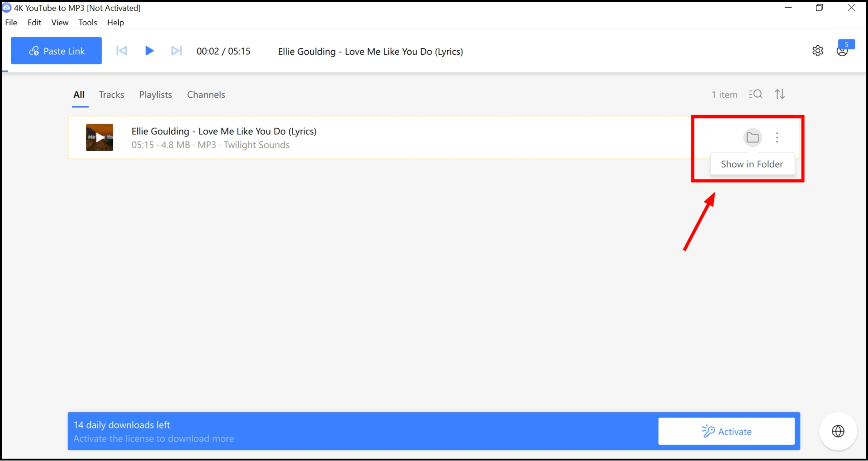Click the sort order arrows icon
The width and height of the screenshot is (868, 461).
[780, 94]
